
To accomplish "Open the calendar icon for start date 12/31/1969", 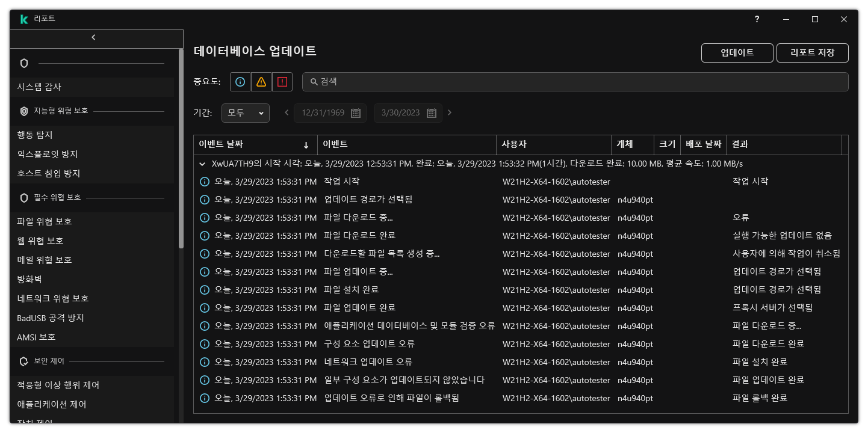I will (357, 113).
